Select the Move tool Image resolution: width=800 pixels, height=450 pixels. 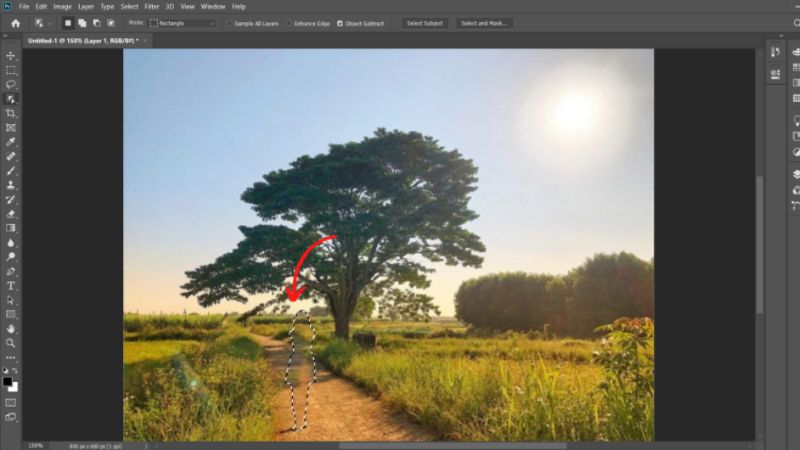pos(11,56)
